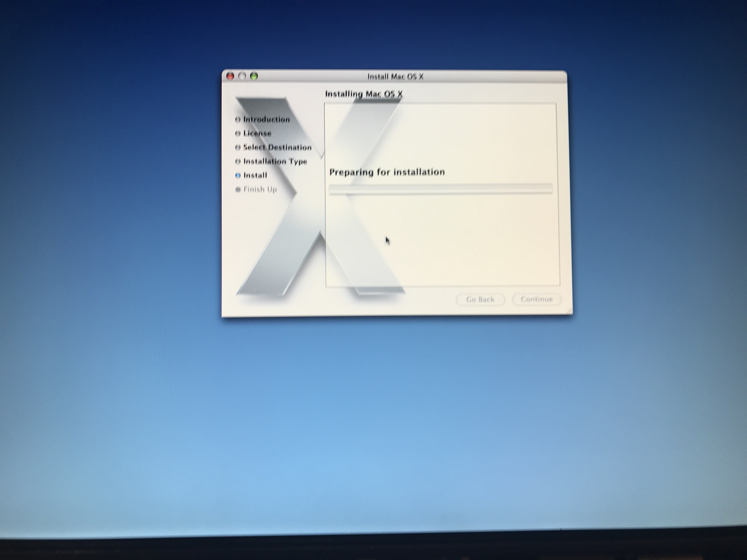Click the bullet beside Installation Type
The image size is (747, 560).
pyautogui.click(x=238, y=162)
